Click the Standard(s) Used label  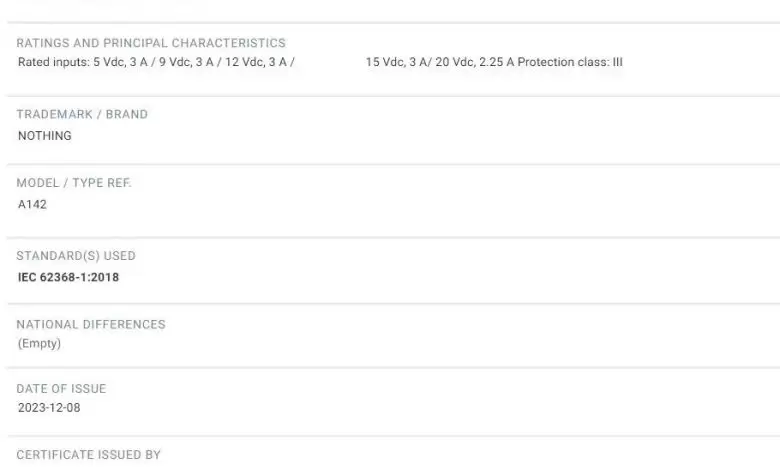(76, 256)
